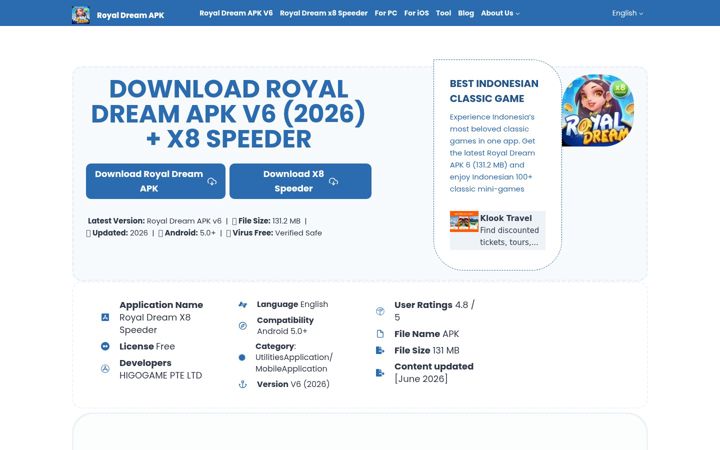
Task: Click the Royal Dream game artwork image
Action: tap(597, 110)
